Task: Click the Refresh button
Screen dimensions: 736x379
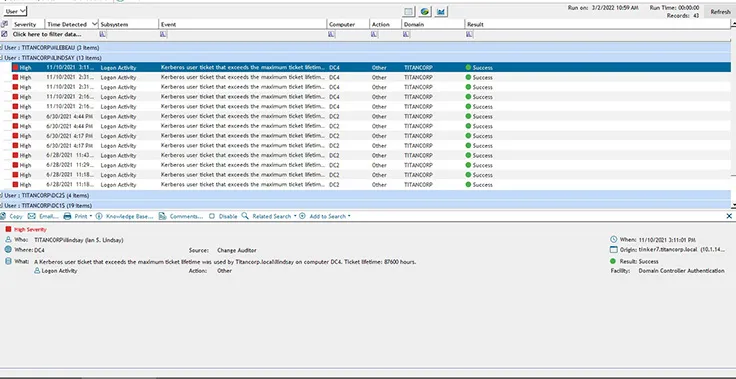Action: [720, 12]
